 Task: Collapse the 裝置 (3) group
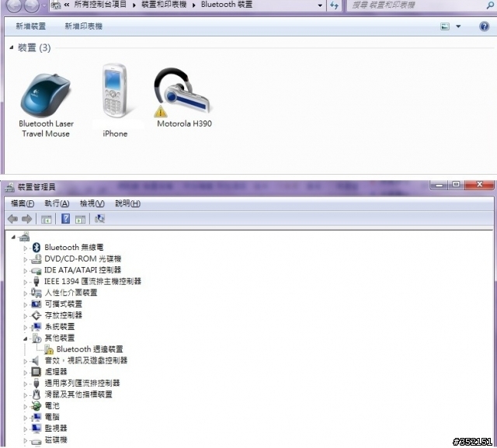tap(12, 47)
